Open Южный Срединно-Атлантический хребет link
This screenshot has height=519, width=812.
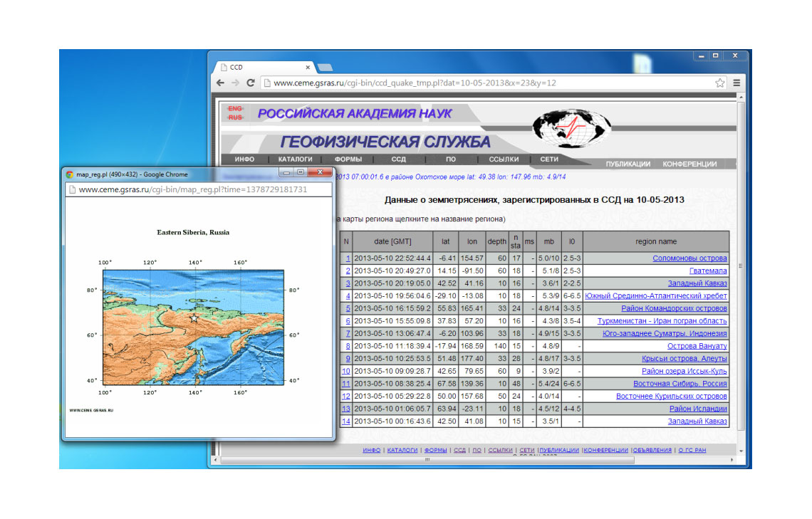(x=656, y=296)
